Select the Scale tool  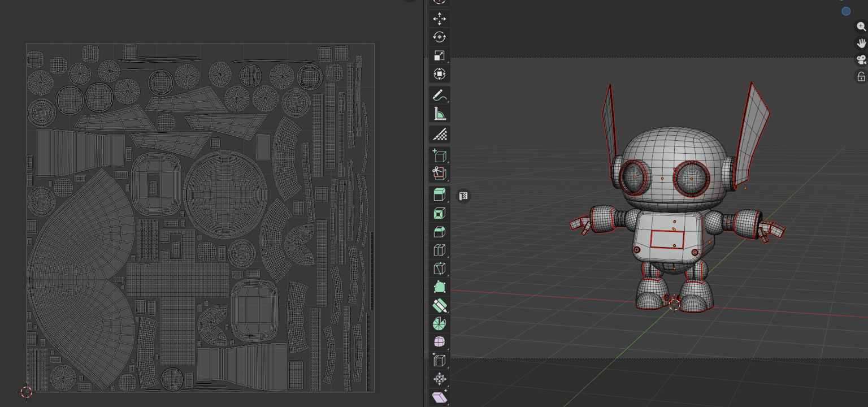(x=439, y=55)
